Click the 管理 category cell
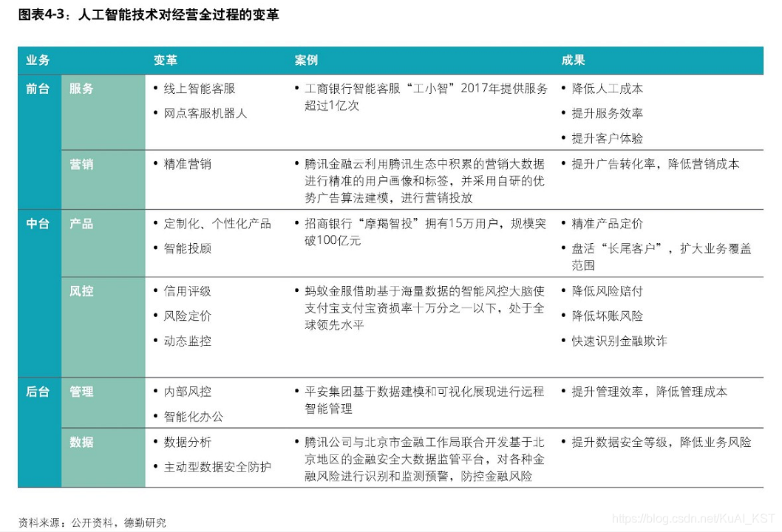The image size is (782, 532). pos(81,392)
